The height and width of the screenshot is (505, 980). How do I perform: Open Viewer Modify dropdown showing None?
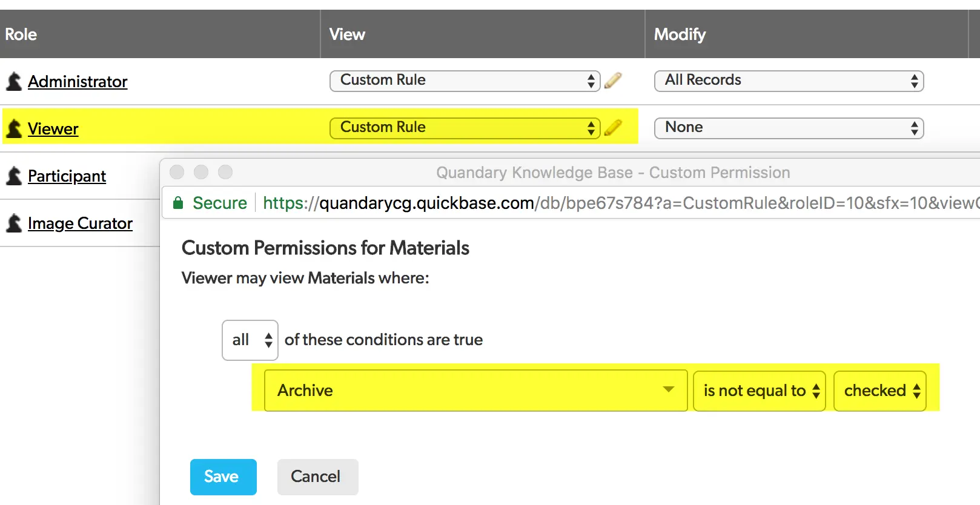tap(789, 128)
